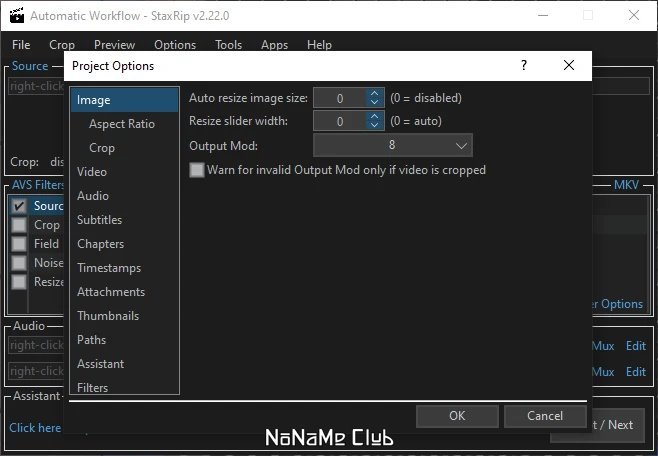Click the Cancel button

pos(545,416)
